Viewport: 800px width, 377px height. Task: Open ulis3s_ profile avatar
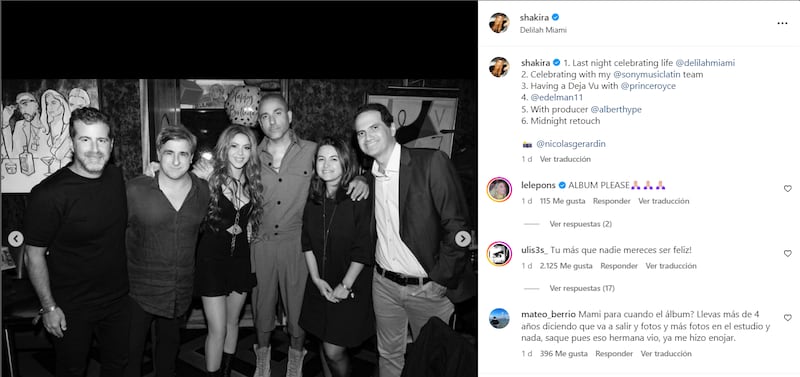tap(499, 254)
